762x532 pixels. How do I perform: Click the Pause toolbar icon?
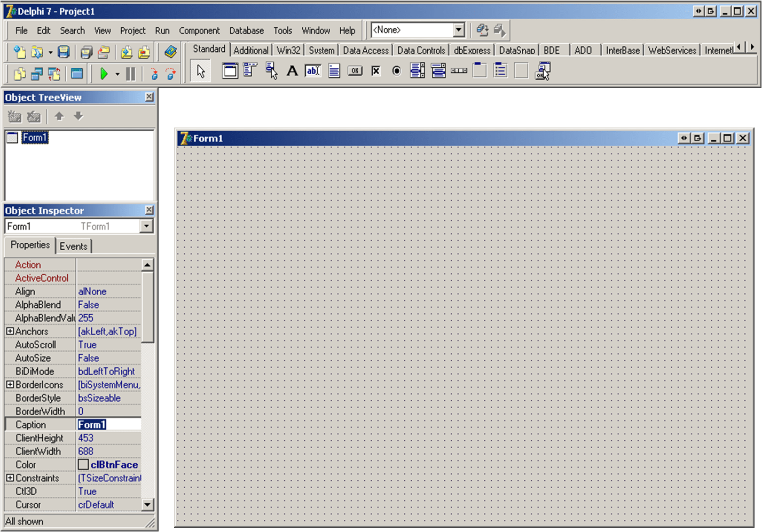(x=130, y=74)
